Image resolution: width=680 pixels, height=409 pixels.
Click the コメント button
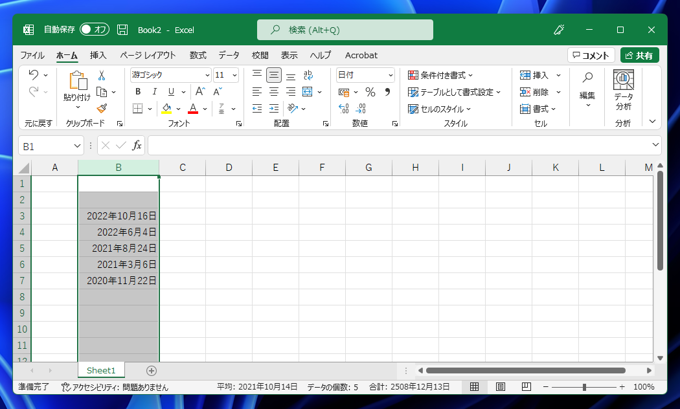[x=591, y=56]
